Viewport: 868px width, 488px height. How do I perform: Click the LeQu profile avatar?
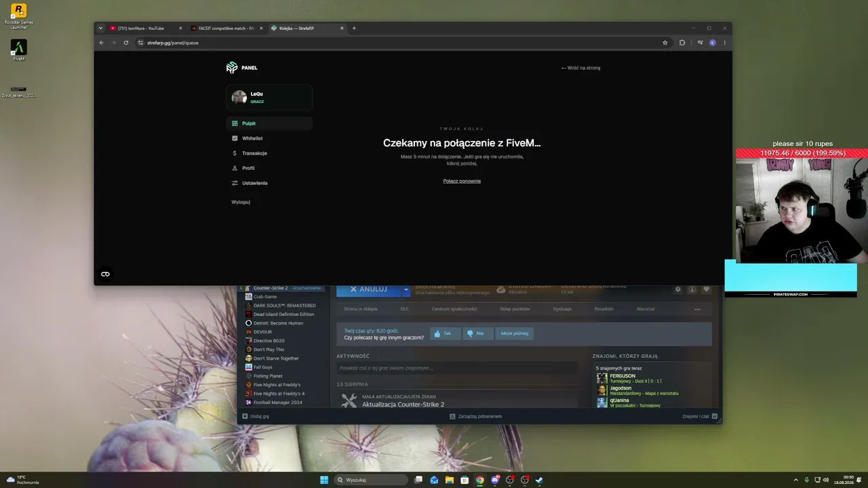(239, 98)
